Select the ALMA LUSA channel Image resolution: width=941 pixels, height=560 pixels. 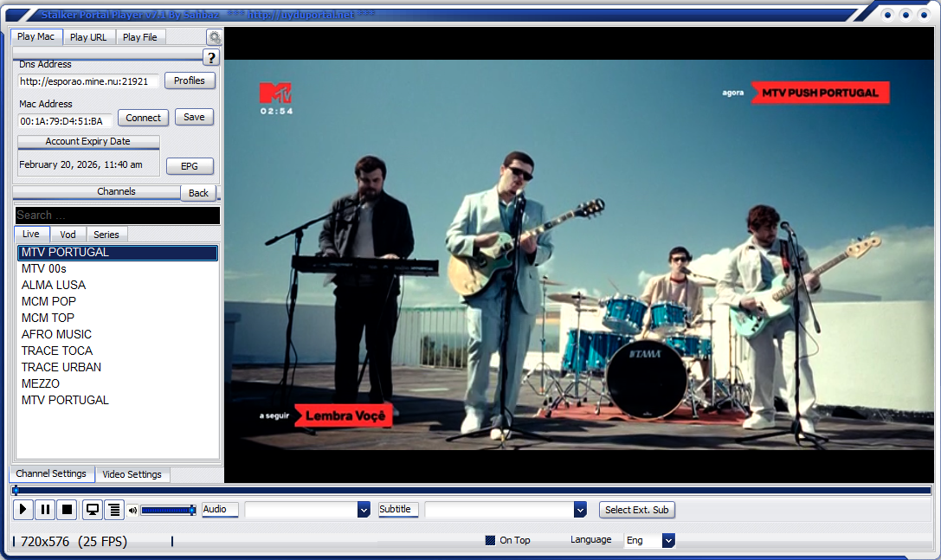[x=118, y=285]
